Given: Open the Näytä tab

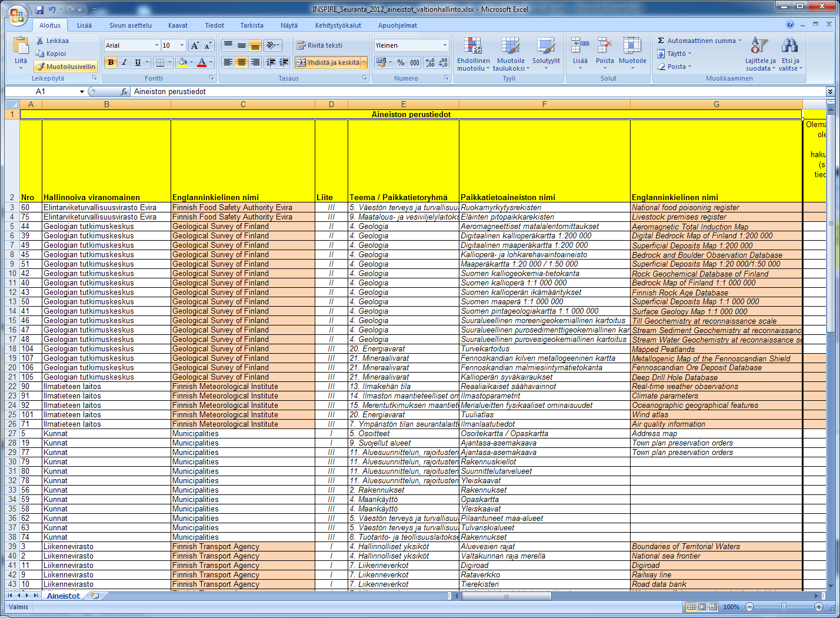Looking at the screenshot, I should 289,25.
